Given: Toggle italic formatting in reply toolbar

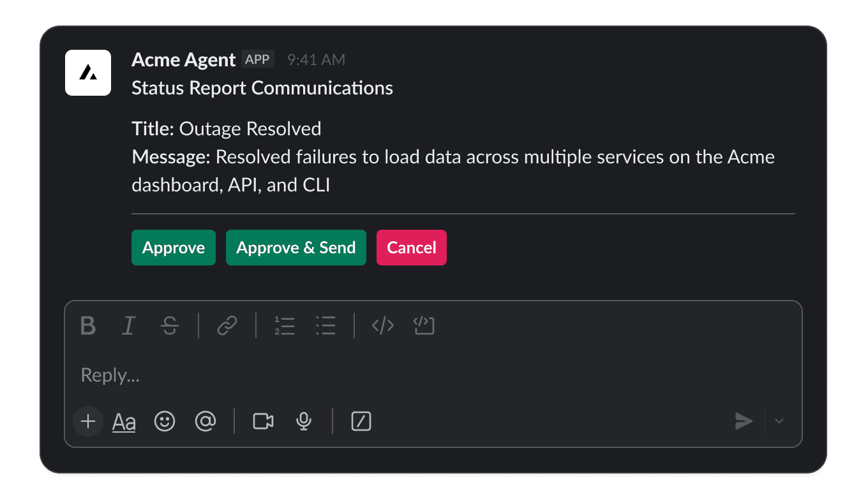Looking at the screenshot, I should (128, 326).
